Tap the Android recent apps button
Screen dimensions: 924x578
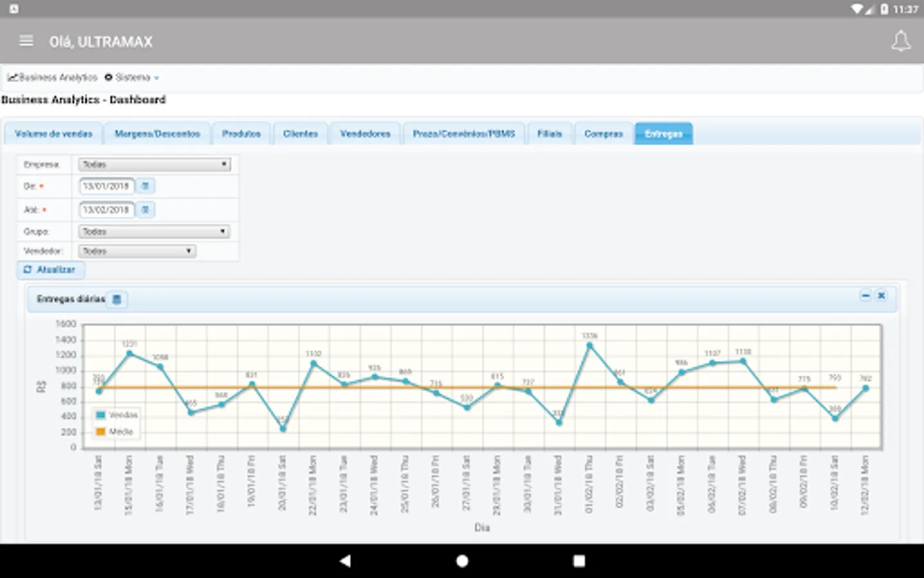pos(579,561)
